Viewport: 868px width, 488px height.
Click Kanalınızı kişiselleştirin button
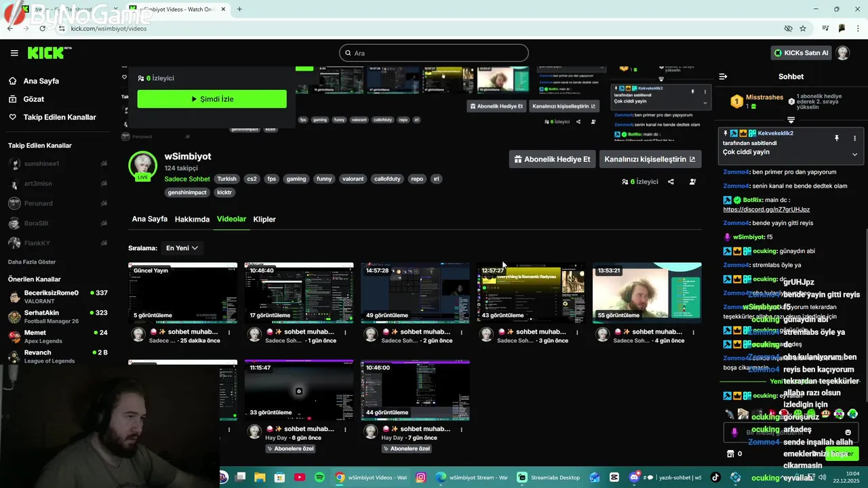pos(650,159)
